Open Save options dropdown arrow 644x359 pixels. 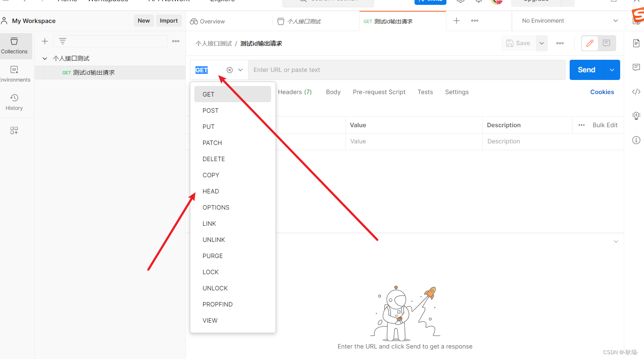[542, 43]
